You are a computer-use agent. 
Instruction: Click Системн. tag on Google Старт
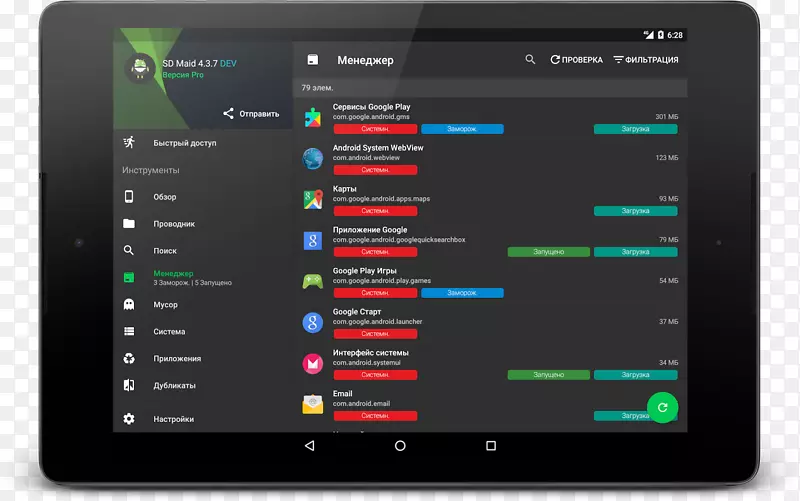pyautogui.click(x=376, y=334)
